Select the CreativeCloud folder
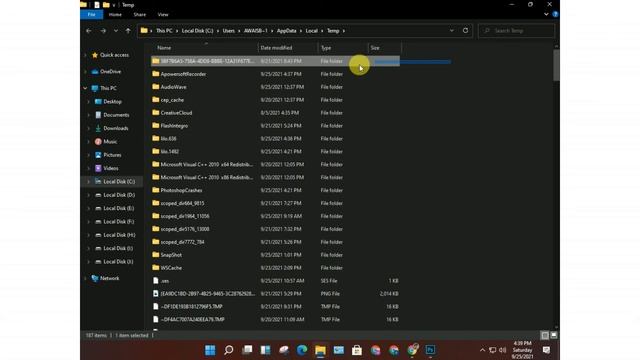 (x=176, y=113)
